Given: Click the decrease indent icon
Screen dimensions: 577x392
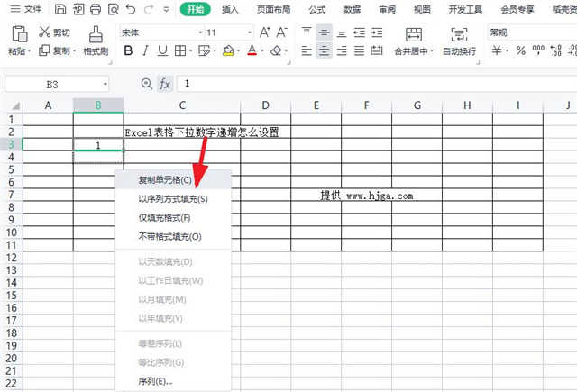Looking at the screenshot, I should [359, 32].
